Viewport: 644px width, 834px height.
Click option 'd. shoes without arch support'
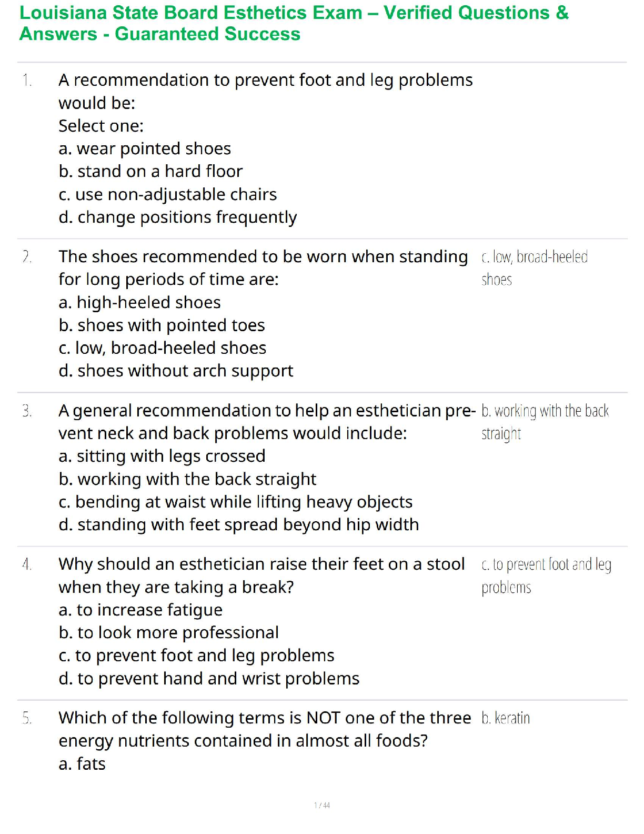click(x=176, y=371)
